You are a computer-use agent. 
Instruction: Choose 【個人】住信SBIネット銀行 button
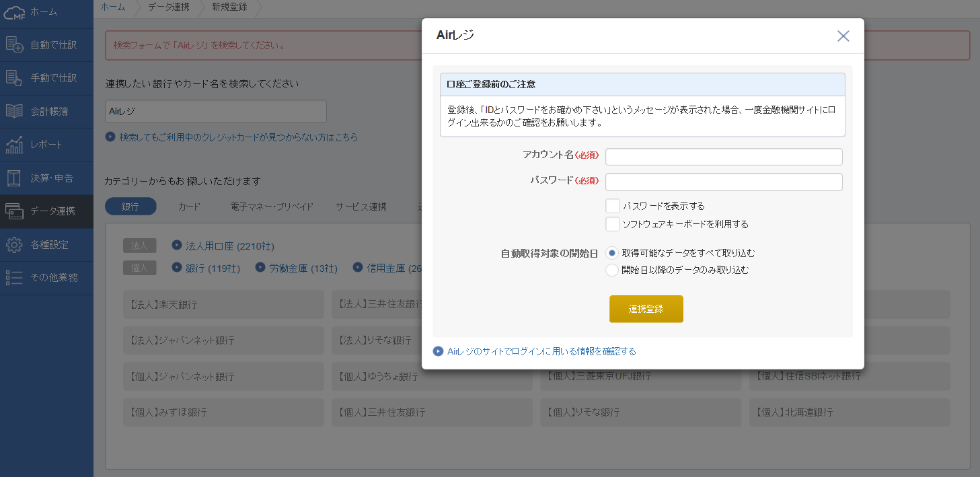[x=850, y=376]
